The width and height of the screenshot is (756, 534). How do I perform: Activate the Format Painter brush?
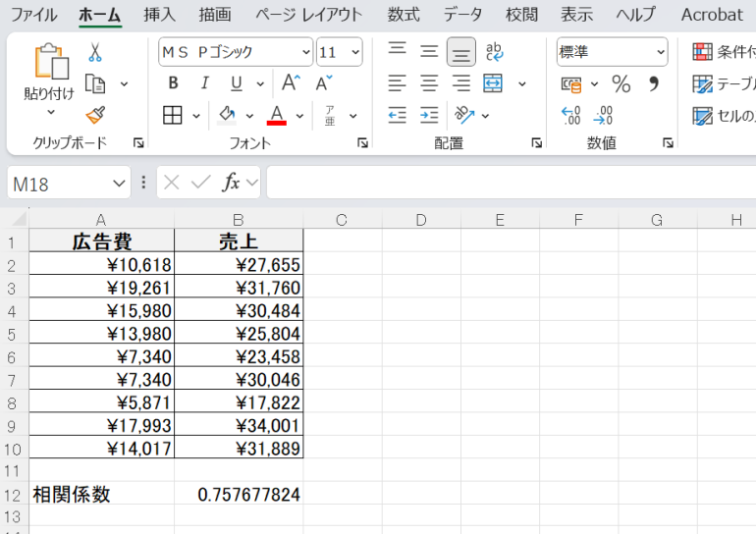tap(95, 116)
